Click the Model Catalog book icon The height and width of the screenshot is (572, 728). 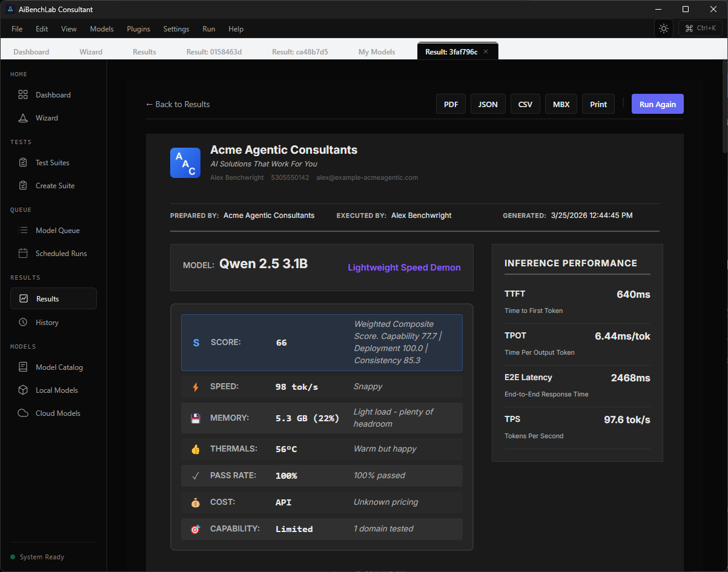click(23, 367)
